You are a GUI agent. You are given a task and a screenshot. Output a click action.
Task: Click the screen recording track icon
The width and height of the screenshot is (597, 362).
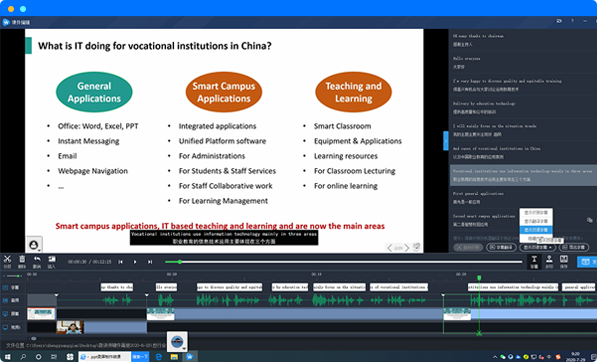pos(5,314)
